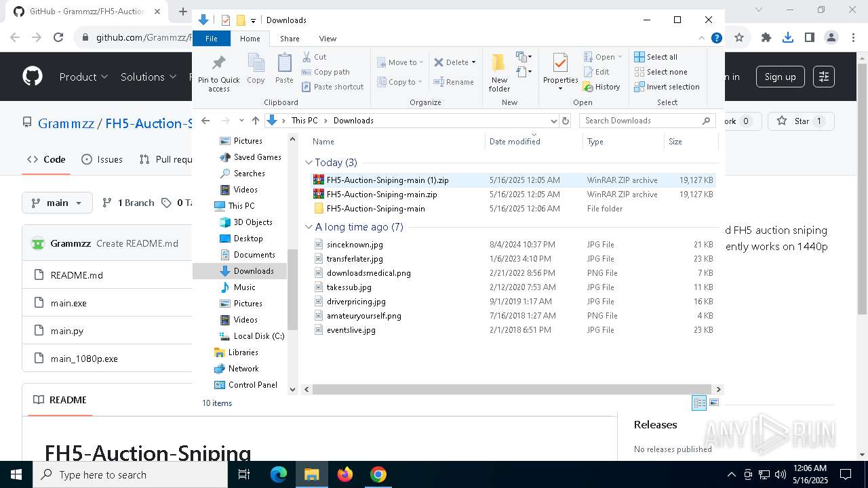Refresh the Downloads folder view

point(566,121)
